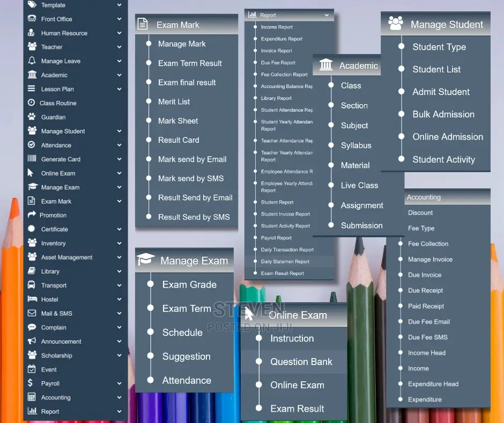Expand the Inventory chevron

[x=119, y=243]
